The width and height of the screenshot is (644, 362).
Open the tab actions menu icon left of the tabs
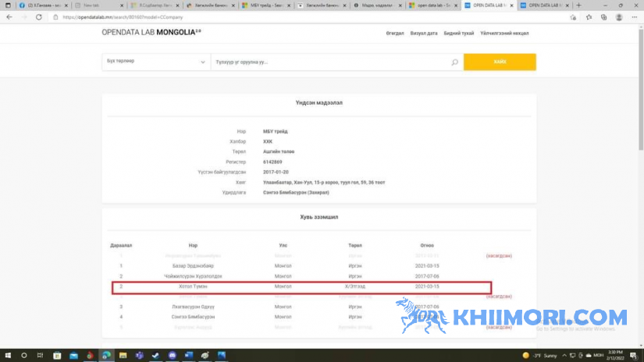point(8,5)
